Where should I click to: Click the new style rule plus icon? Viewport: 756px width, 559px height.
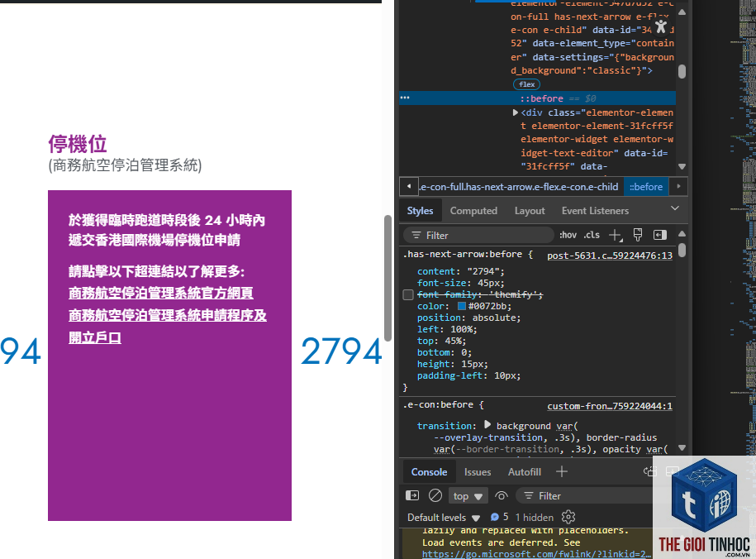pos(616,235)
